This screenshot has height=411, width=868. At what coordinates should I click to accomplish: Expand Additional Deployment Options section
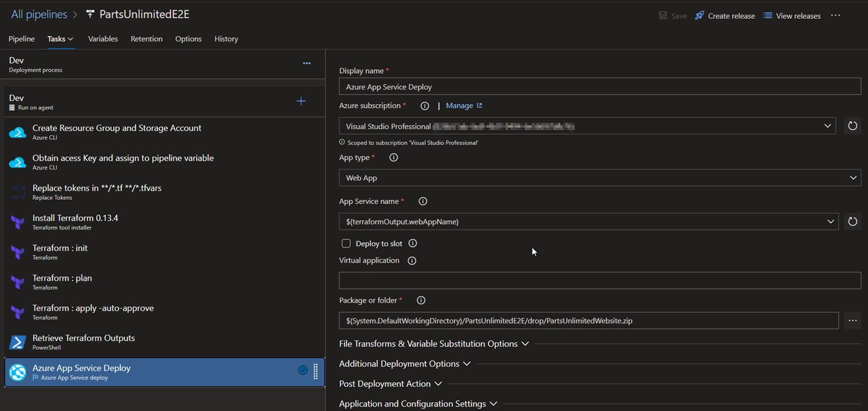405,364
